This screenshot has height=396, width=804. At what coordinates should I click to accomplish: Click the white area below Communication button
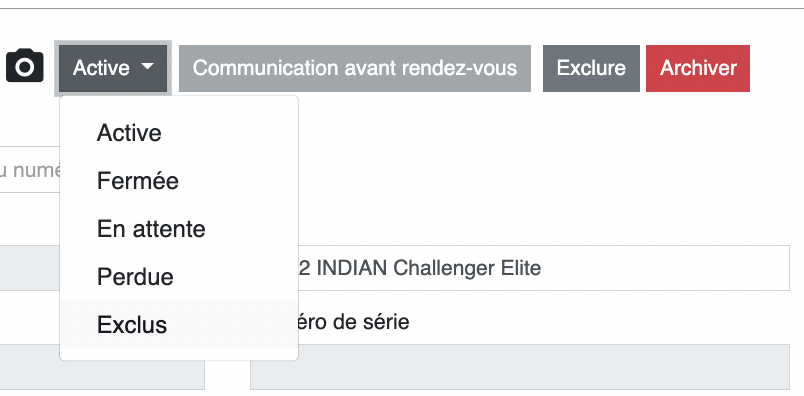point(410,169)
